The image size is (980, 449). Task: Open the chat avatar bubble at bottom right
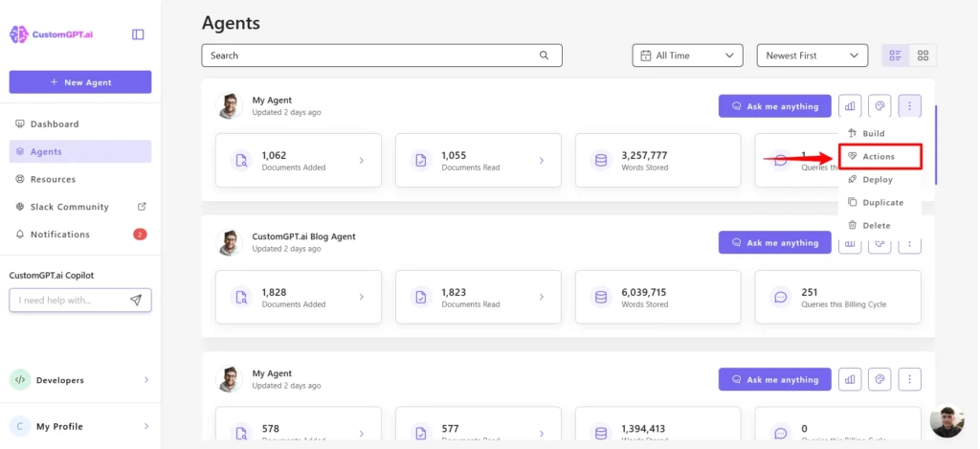pos(947,422)
